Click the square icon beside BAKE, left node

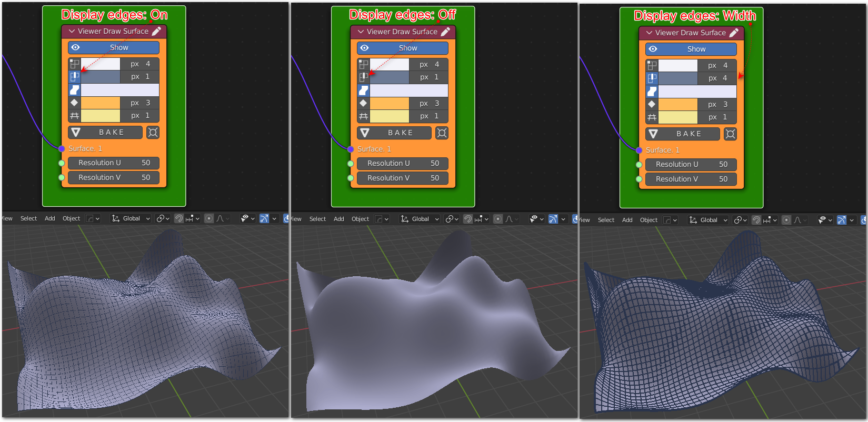tap(153, 132)
